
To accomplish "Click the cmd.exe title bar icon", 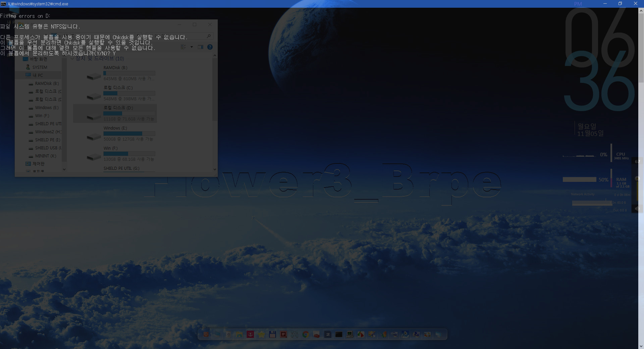I will point(3,4).
